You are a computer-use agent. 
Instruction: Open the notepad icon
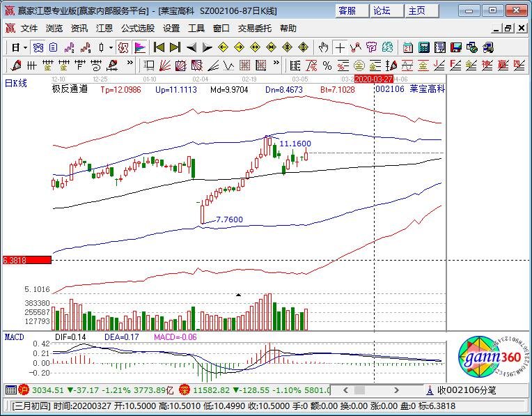pos(440,47)
